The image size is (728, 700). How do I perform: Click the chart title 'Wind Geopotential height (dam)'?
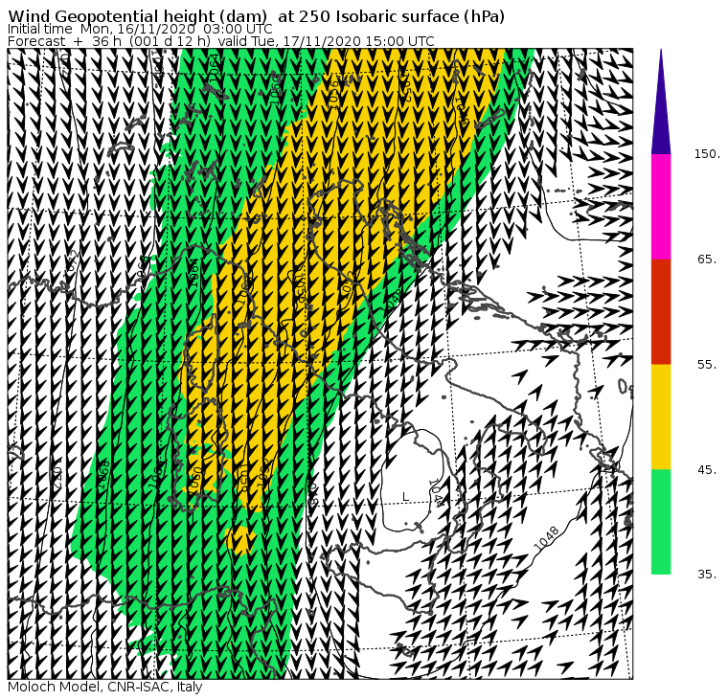pyautogui.click(x=137, y=16)
